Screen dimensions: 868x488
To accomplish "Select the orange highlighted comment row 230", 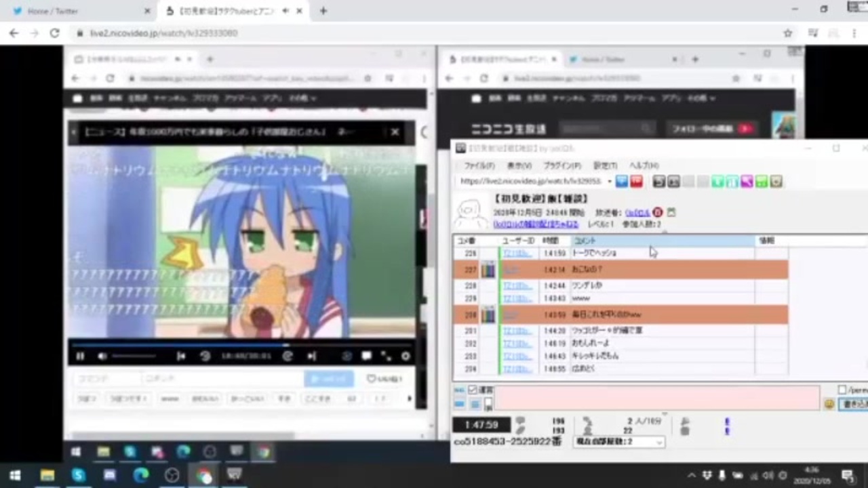I will point(620,314).
